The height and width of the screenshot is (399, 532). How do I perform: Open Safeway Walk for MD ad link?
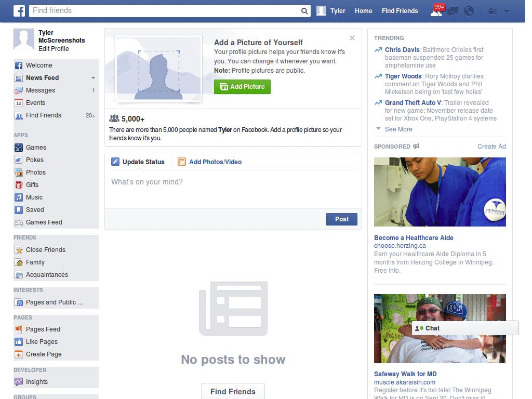[x=405, y=374]
